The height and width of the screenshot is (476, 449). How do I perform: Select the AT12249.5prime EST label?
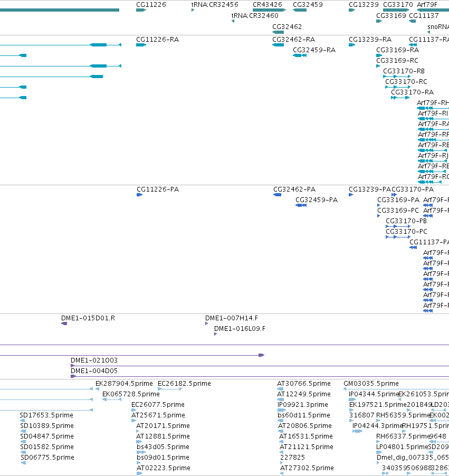(x=303, y=394)
